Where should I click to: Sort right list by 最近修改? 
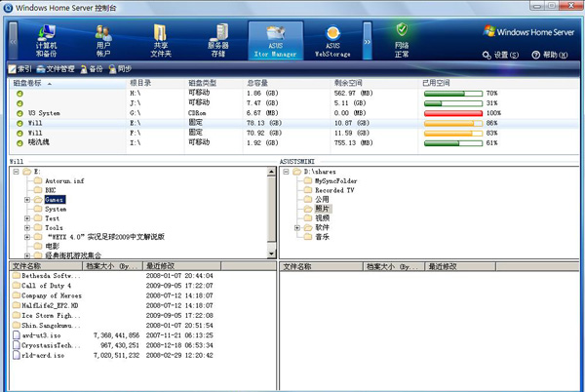460,266
